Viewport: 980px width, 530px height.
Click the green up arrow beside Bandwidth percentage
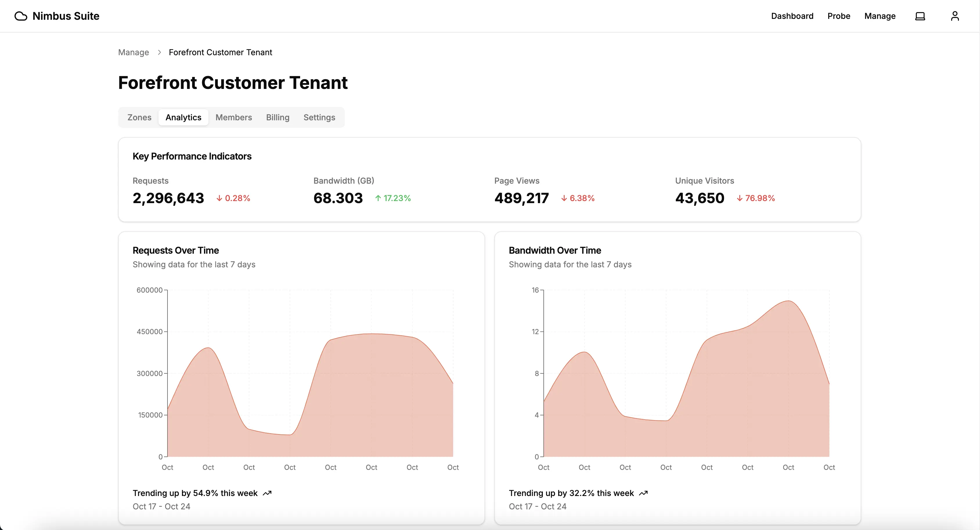[378, 198]
